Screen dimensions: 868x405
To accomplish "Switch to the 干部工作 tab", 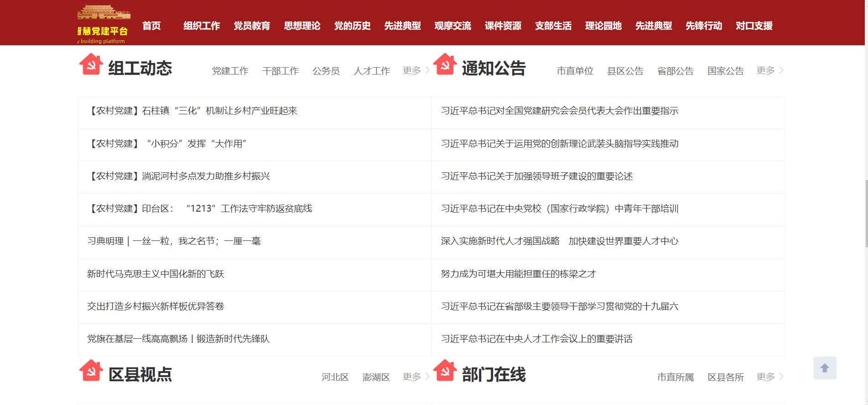I will [280, 71].
